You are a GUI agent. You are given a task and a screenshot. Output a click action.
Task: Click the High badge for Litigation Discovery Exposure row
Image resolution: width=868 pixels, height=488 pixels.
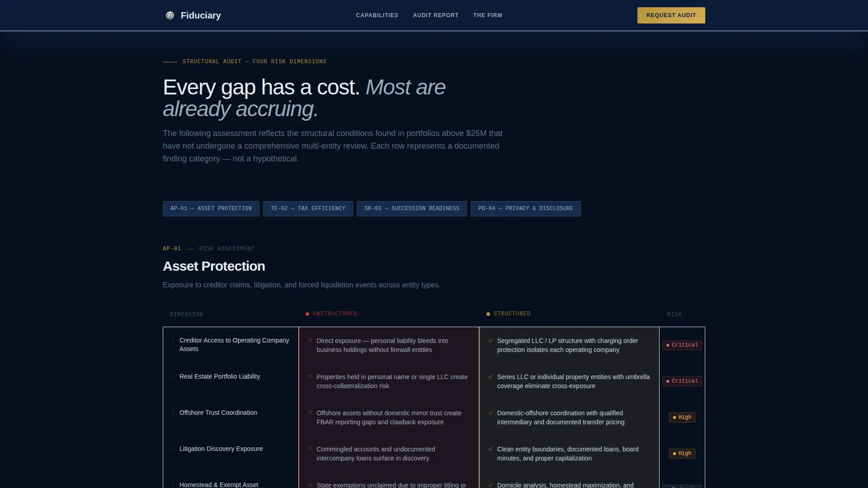682,454
